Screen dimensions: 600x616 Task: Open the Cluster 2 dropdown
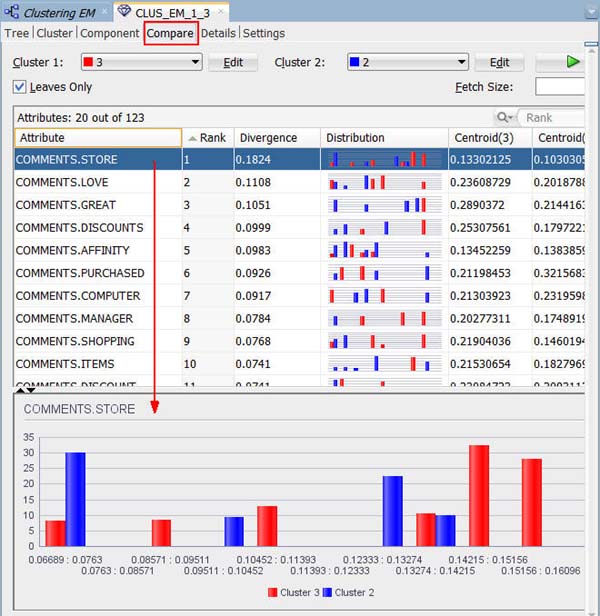(408, 62)
